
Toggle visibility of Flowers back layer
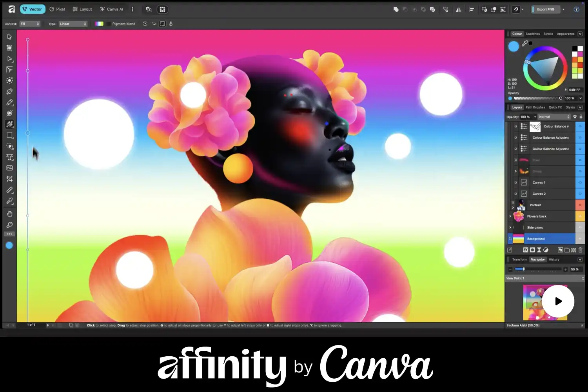pyautogui.click(x=580, y=216)
